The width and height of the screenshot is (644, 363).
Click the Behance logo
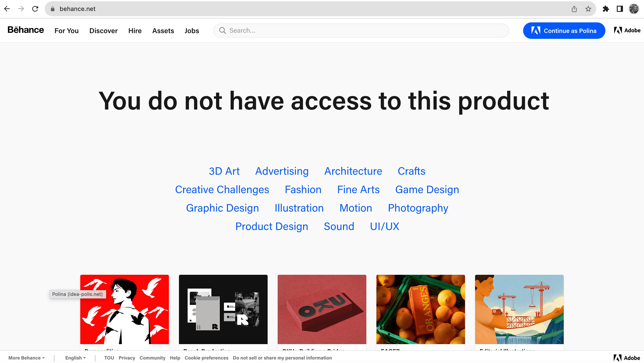(x=25, y=30)
